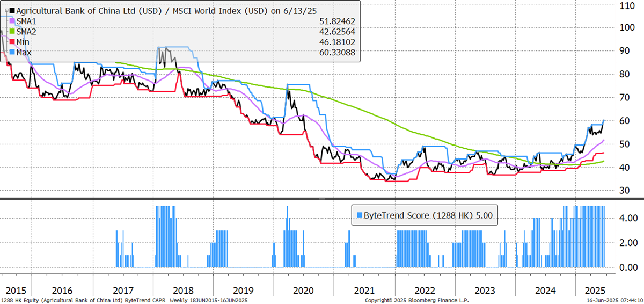Select the Max legend label
This screenshot has height=304, width=644.
tap(25, 53)
